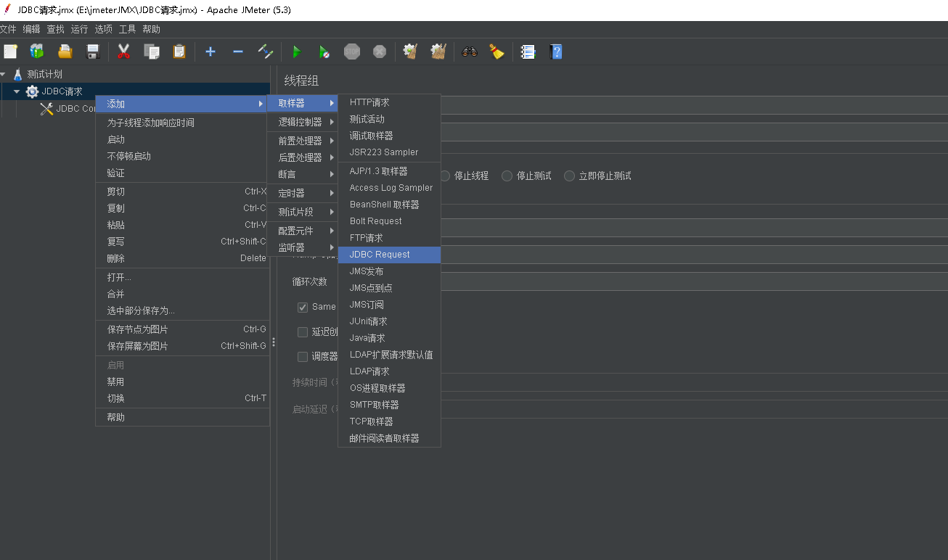Viewport: 948px width, 560px height.
Task: Click the Stop test icon
Action: click(x=352, y=52)
